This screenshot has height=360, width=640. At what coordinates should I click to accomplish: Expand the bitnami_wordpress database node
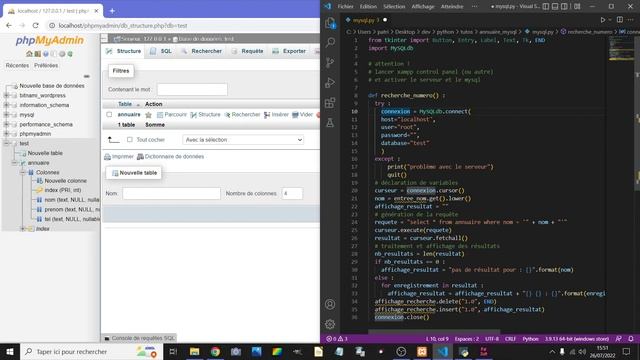[x=6, y=96]
